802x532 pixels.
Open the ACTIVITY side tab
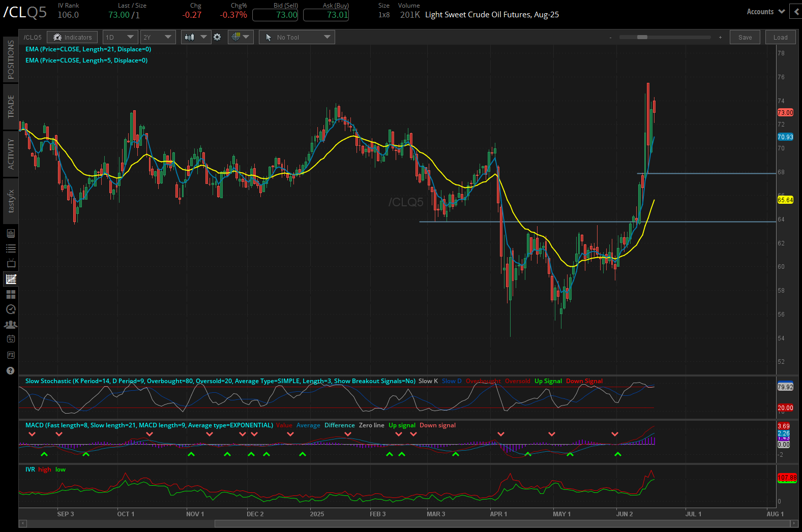[x=11, y=154]
